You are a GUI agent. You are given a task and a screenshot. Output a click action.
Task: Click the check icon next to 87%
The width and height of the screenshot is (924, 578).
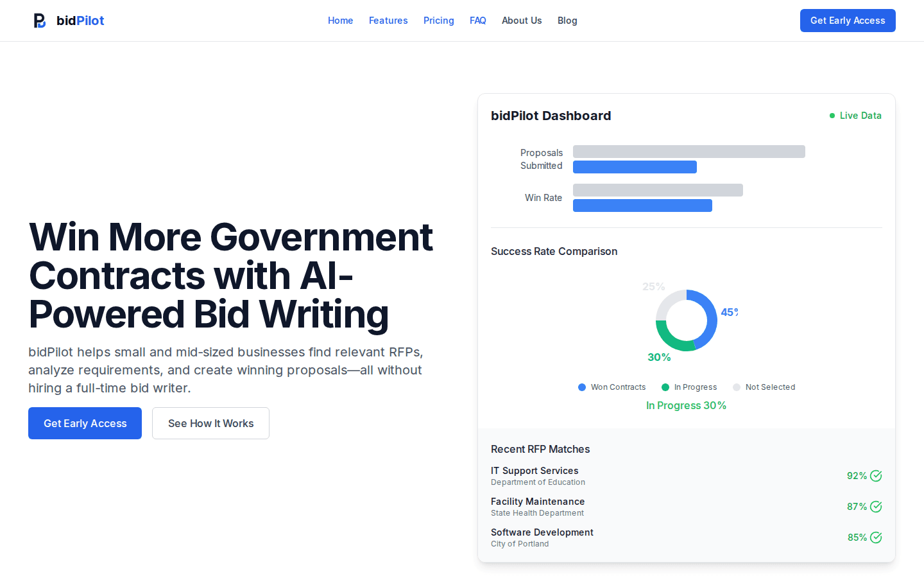[x=876, y=507]
